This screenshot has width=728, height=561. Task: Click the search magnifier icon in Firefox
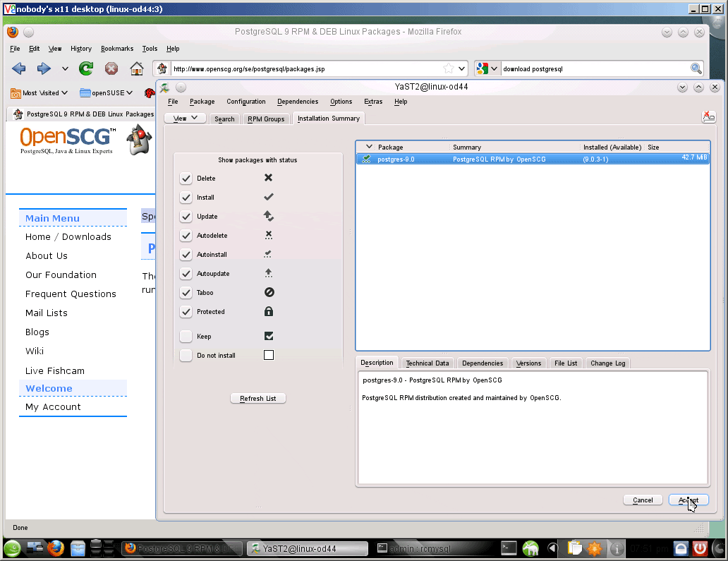(x=696, y=68)
